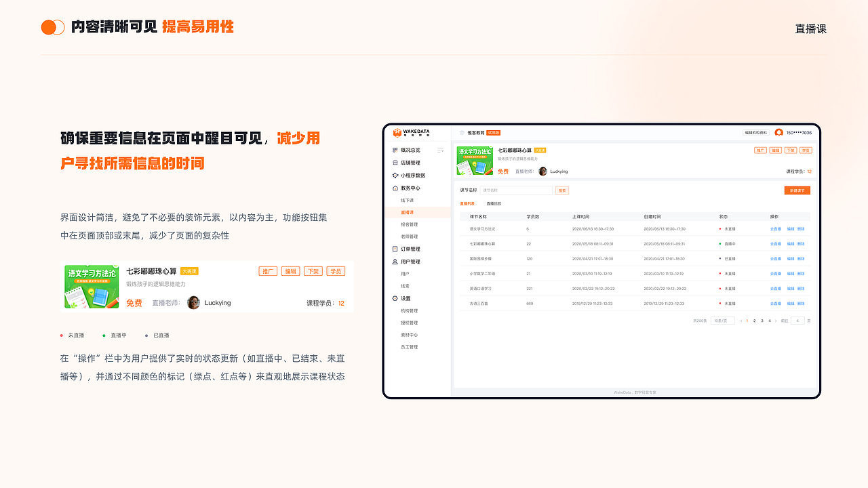Viewport: 868px width, 488px height.
Task: Click 直播课 label in slide header
Action: (x=811, y=29)
